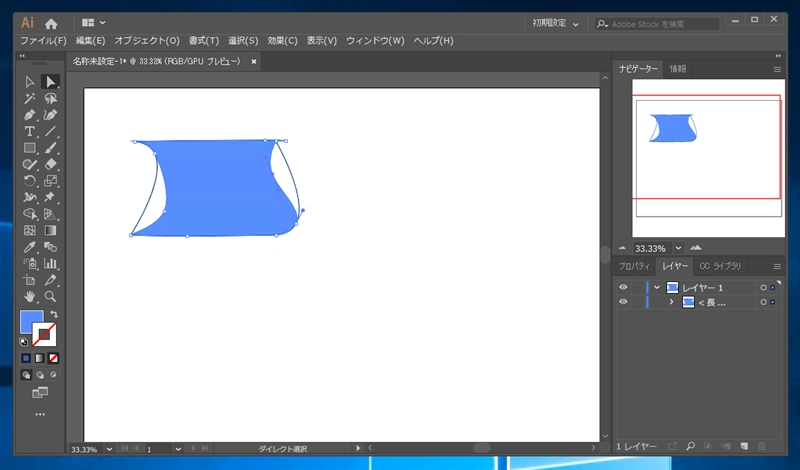Select the Selection tool (hollow arrow)
Screen dimensions: 800x470
click(30, 82)
